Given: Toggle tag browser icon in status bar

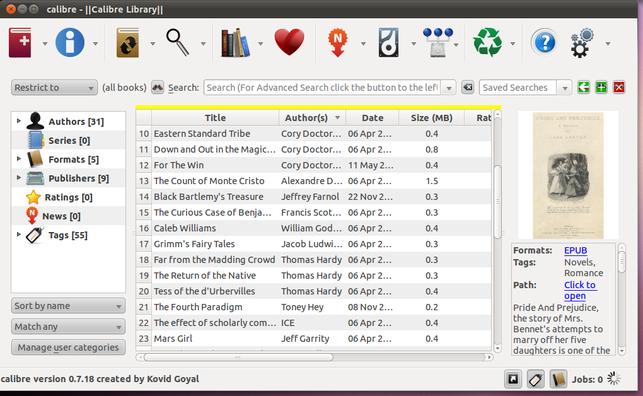Looking at the screenshot, I should (536, 379).
